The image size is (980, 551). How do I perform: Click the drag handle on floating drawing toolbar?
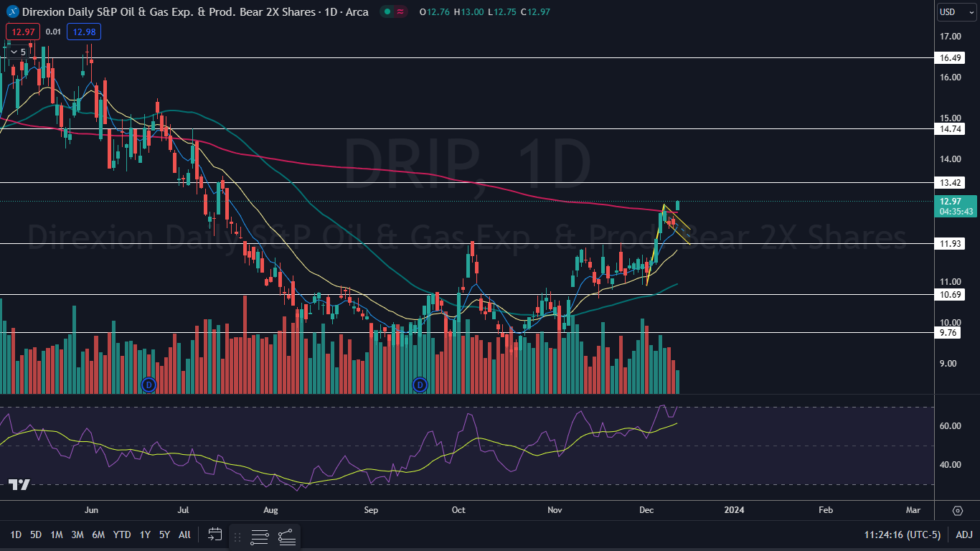pos(237,535)
